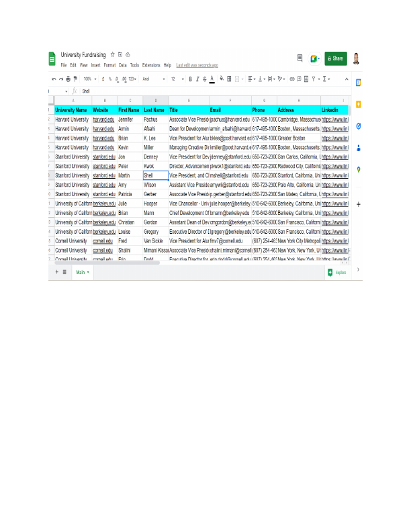Format as currency
The image size is (411, 532).
(x=103, y=79)
